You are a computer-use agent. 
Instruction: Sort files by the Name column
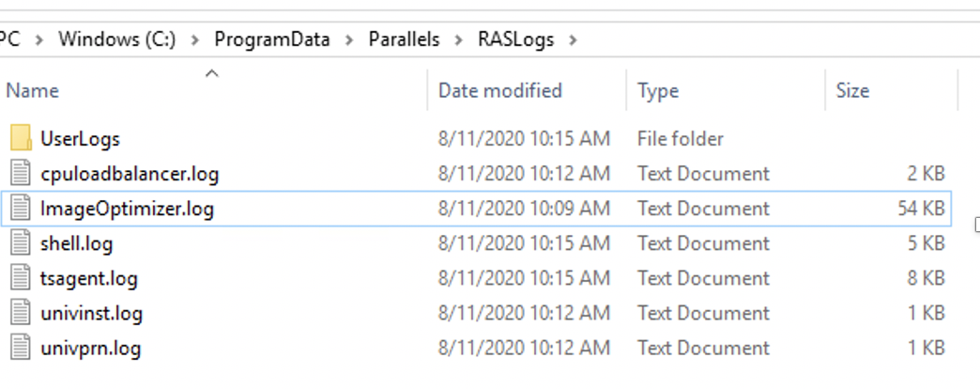click(x=33, y=90)
